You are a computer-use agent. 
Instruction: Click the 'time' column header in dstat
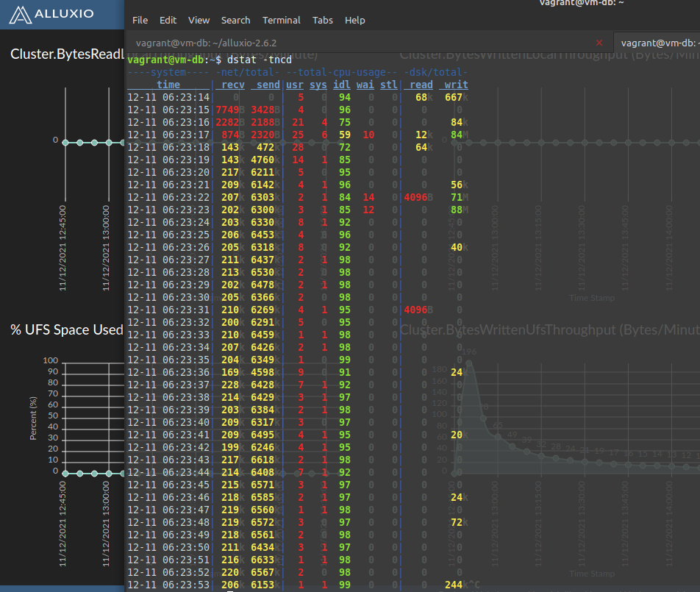point(168,85)
